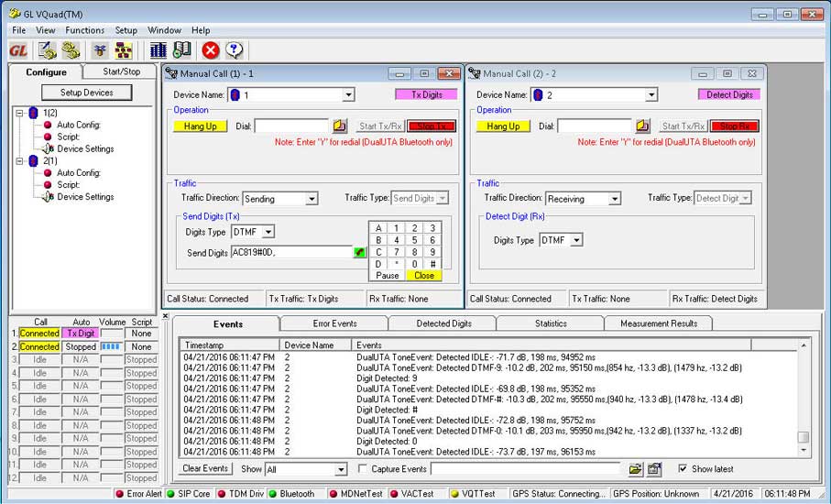Viewport: 831px width, 504px height.
Task: Open the Functions menu
Action: click(85, 30)
